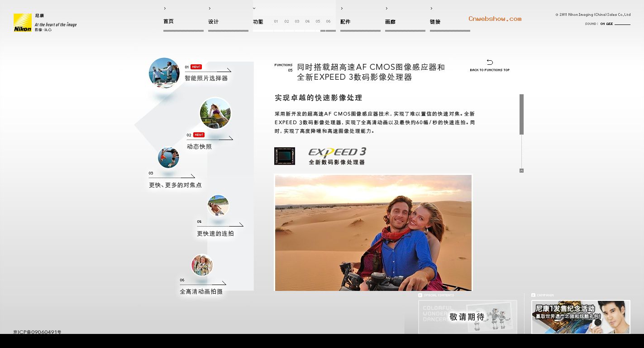Click the desert couple photo
This screenshot has width=644, height=348.
point(373,232)
